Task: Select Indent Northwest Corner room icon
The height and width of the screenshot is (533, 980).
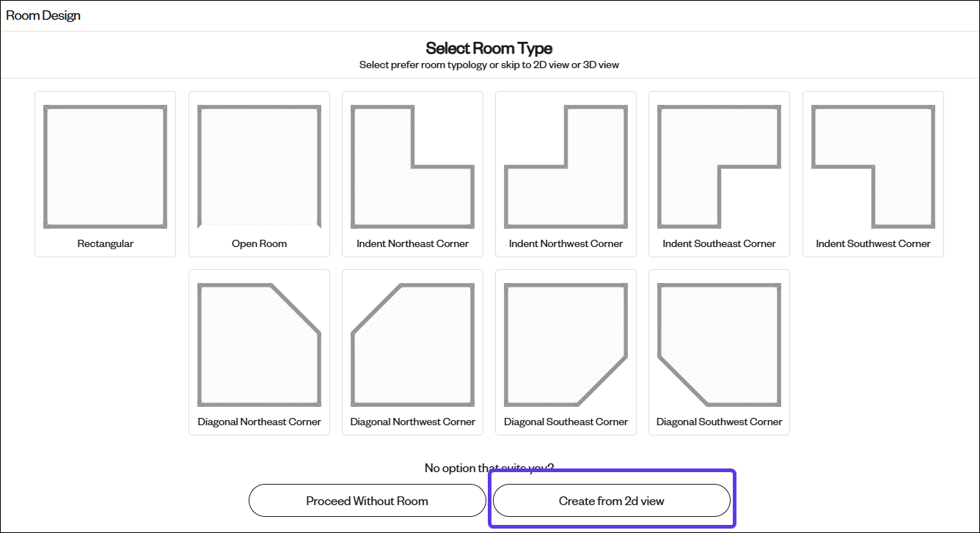Action: coord(566,166)
